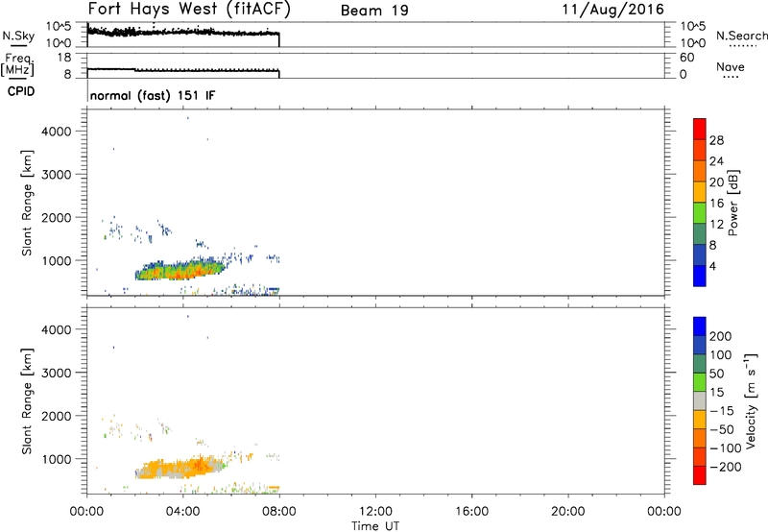This screenshot has width=768, height=532.
Task: Click the '08:00' time tick label
Action: (279, 512)
